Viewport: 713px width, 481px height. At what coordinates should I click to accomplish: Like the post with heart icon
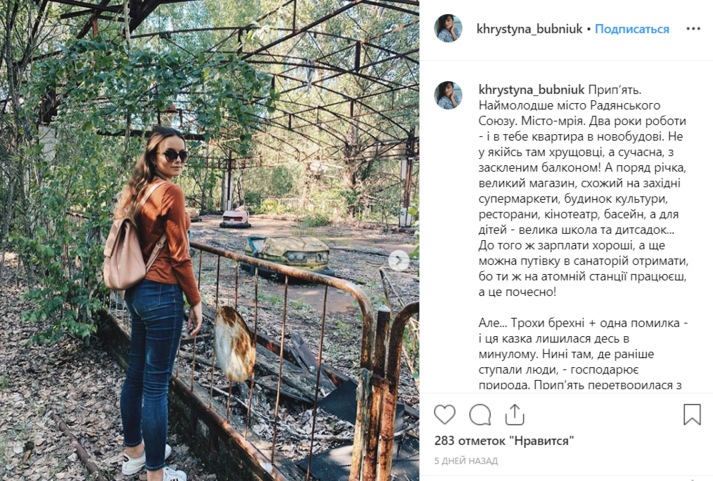444,414
